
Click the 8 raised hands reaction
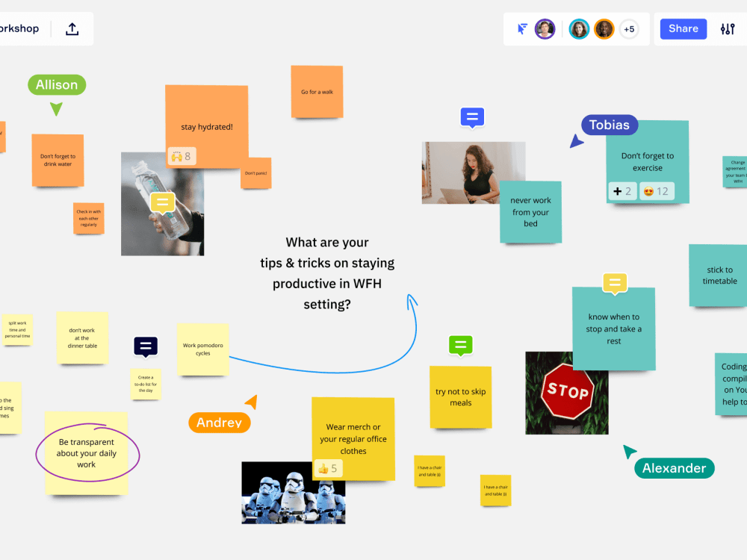(182, 156)
